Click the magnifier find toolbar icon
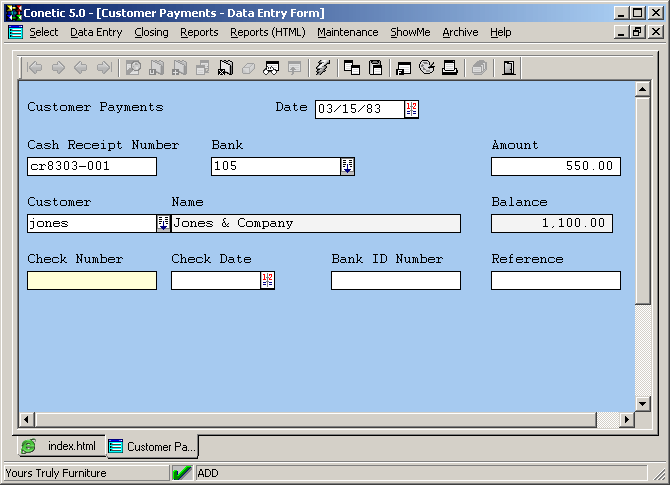The image size is (670, 485). 133,68
